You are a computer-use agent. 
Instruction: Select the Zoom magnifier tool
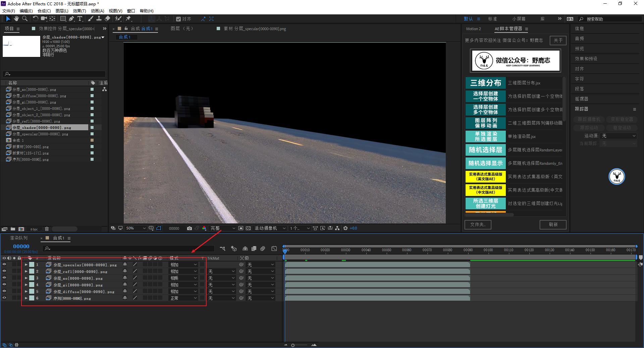click(24, 19)
